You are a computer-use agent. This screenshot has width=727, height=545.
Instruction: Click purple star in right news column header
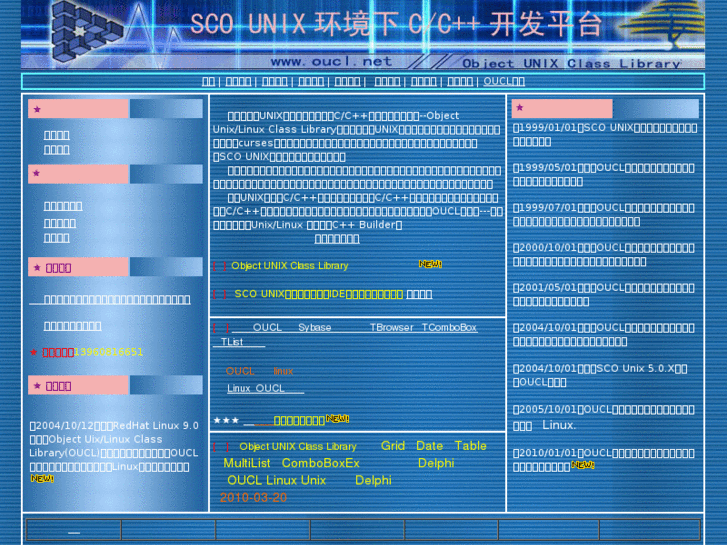tap(520, 108)
